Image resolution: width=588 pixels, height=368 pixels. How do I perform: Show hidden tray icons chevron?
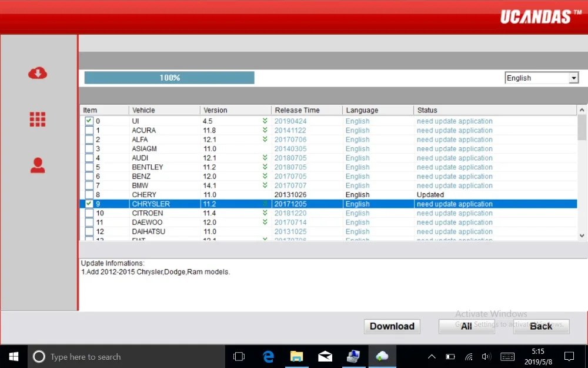pos(432,356)
